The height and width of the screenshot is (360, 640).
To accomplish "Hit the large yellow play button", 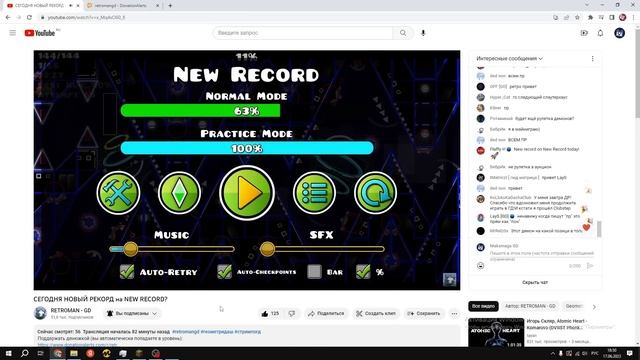I will 247,193.
